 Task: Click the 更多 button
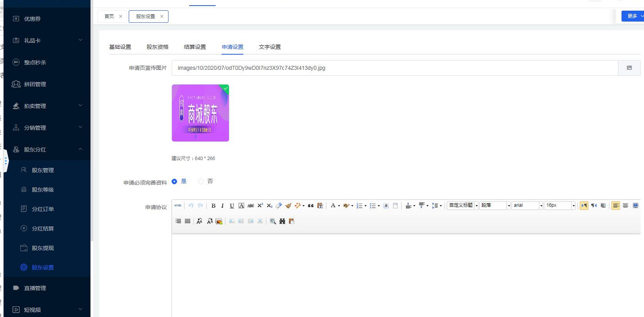(633, 16)
